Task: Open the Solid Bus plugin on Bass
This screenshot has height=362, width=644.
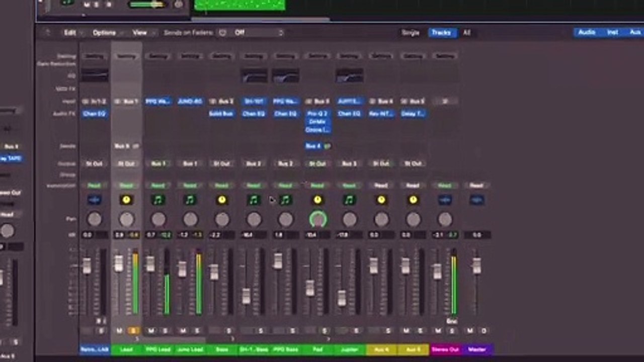Action: point(222,114)
